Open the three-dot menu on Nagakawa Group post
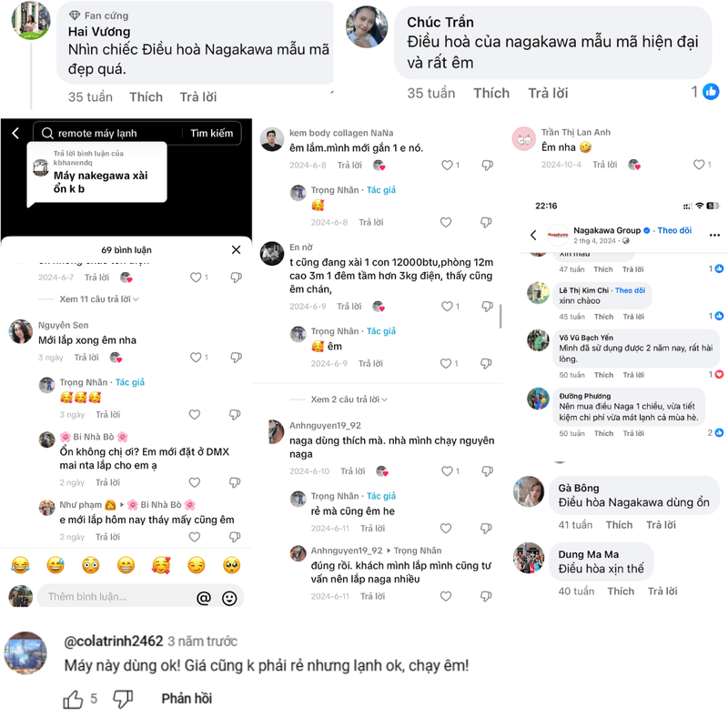Screen dimensions: 728x728 714,235
